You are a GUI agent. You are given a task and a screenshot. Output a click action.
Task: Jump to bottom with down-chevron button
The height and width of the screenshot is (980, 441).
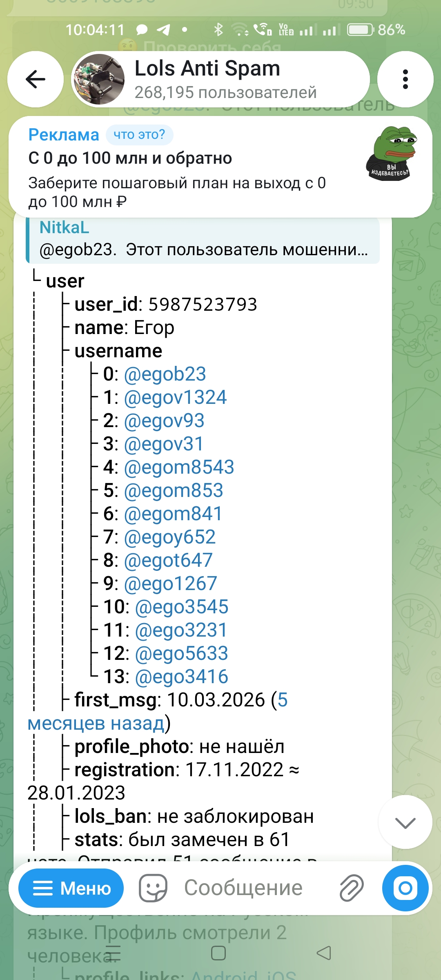405,822
